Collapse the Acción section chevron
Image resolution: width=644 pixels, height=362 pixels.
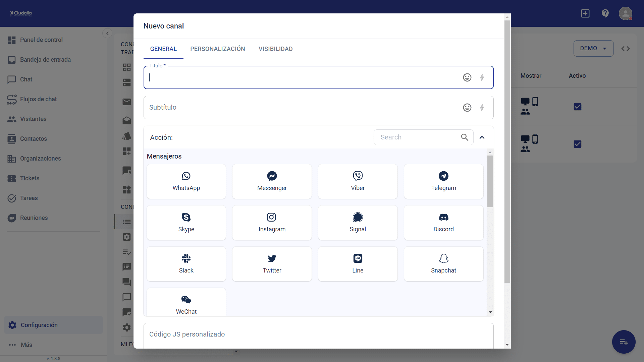point(482,137)
